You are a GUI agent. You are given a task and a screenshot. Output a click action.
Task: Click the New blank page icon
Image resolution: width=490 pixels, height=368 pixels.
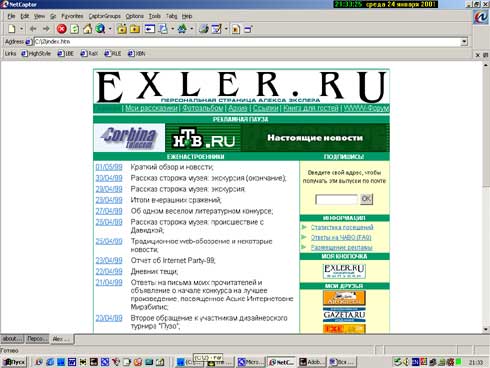pyautogui.click(x=12, y=29)
